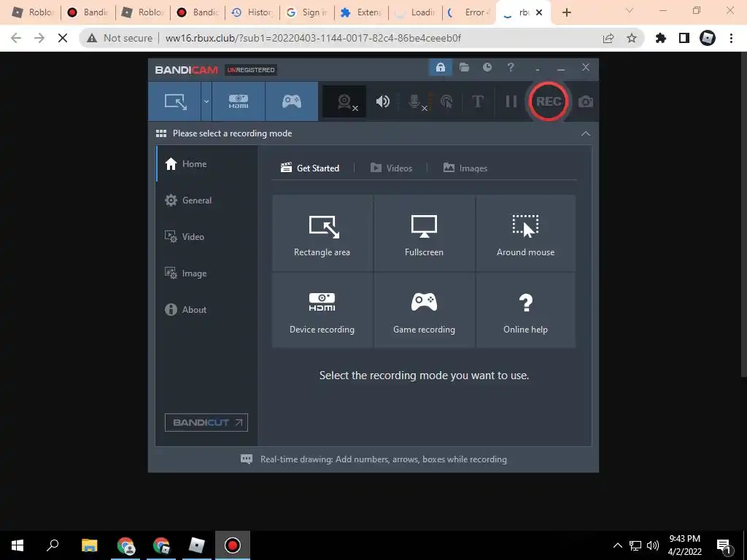This screenshot has width=747, height=560.
Task: Select game recording mode gamepad in toolbar
Action: tap(292, 101)
